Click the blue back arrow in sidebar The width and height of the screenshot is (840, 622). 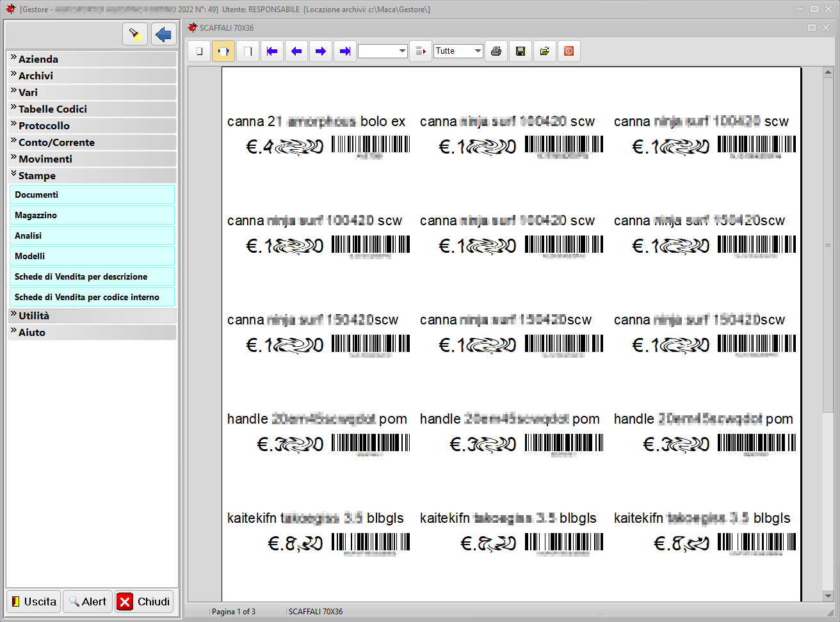(x=164, y=34)
